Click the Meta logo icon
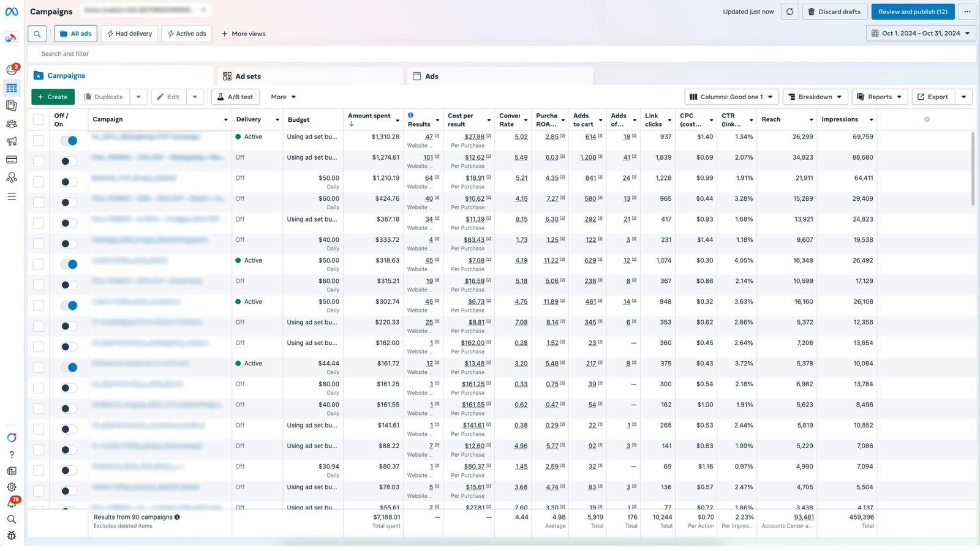This screenshot has height=551, width=980. [x=11, y=12]
